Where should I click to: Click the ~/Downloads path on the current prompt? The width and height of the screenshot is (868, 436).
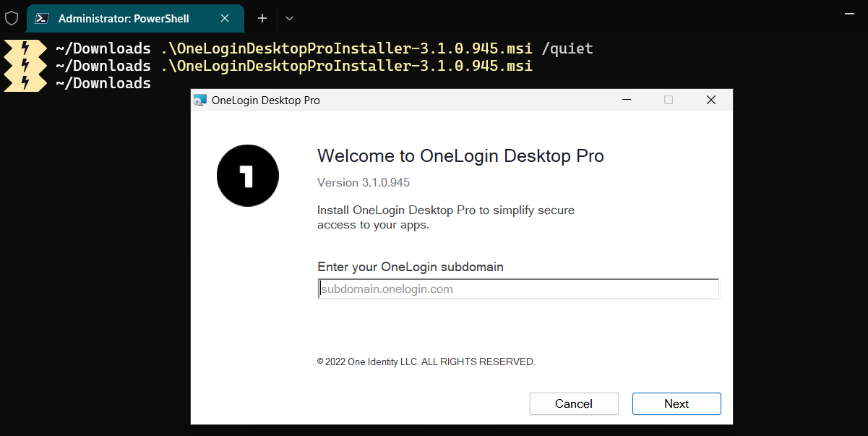pos(103,82)
